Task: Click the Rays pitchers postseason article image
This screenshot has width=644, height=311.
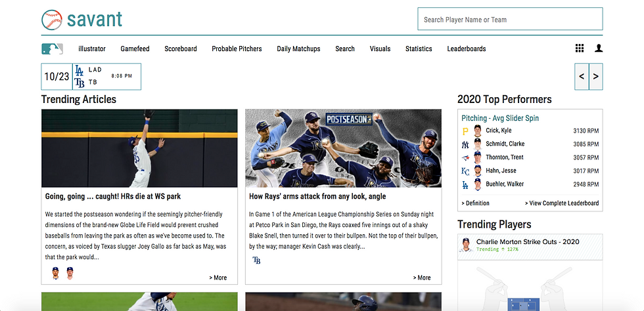Action: pyautogui.click(x=343, y=148)
